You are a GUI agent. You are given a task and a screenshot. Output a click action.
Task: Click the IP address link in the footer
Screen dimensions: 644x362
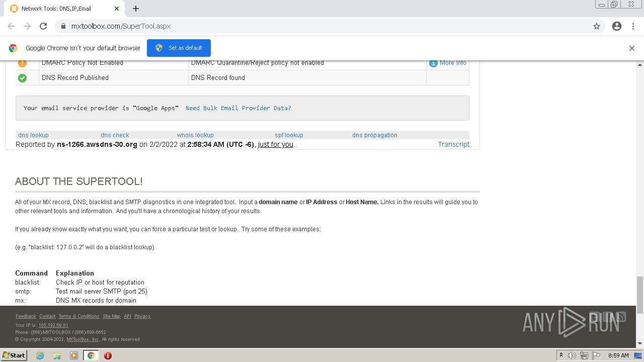pyautogui.click(x=53, y=325)
